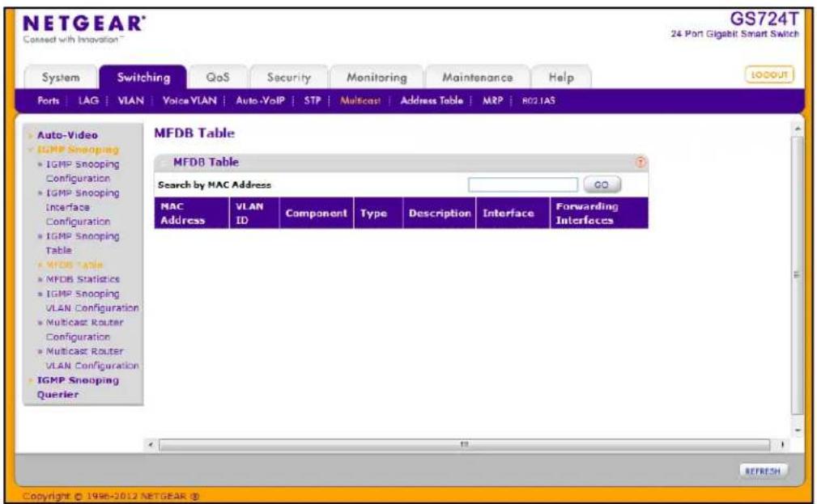Image resolution: width=817 pixels, height=504 pixels.
Task: Click the NETGEAR logo
Action: tap(83, 24)
